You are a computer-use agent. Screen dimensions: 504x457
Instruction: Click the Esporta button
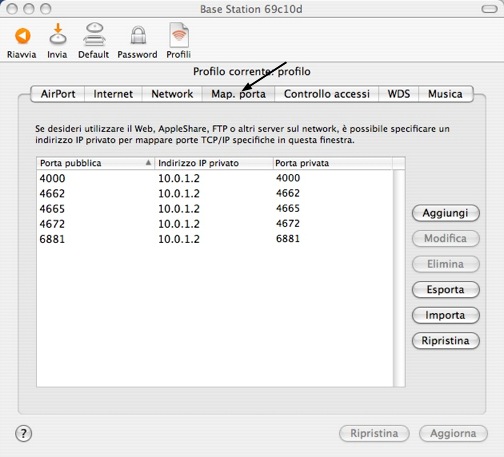point(446,290)
